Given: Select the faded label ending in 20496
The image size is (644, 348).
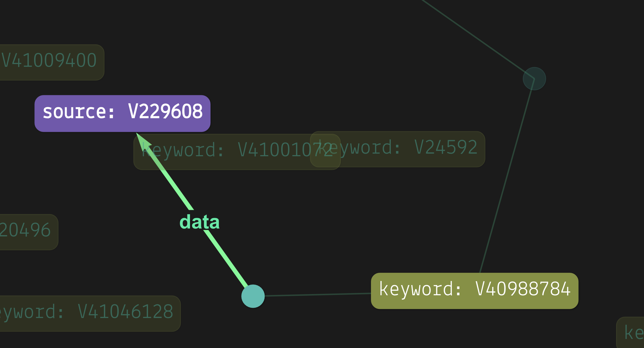Looking at the screenshot, I should 29,232.
